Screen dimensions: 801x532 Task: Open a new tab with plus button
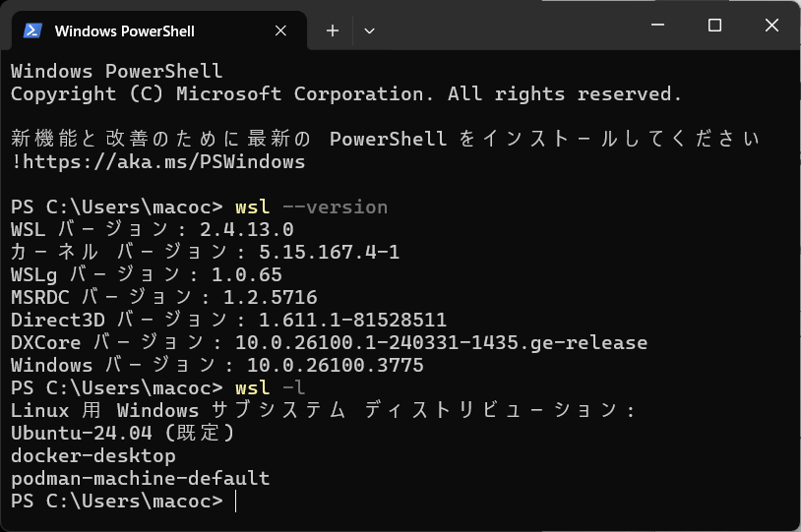click(x=333, y=30)
